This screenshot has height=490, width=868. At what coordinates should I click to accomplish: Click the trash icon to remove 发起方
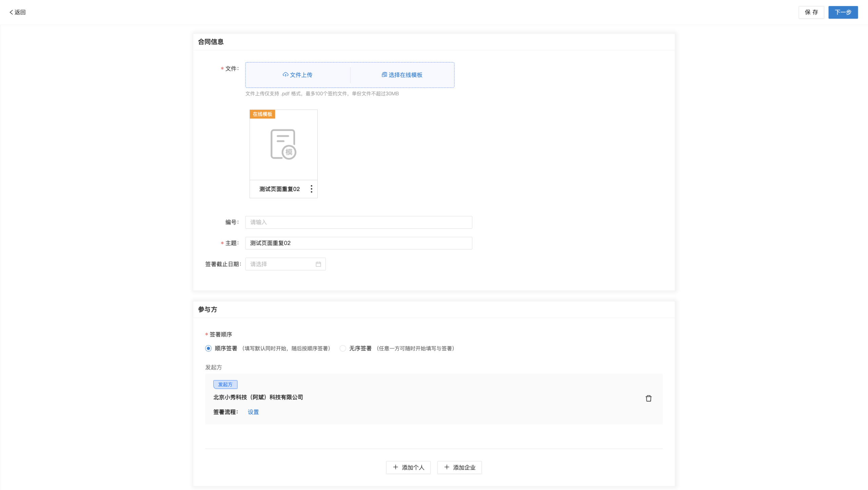click(649, 398)
